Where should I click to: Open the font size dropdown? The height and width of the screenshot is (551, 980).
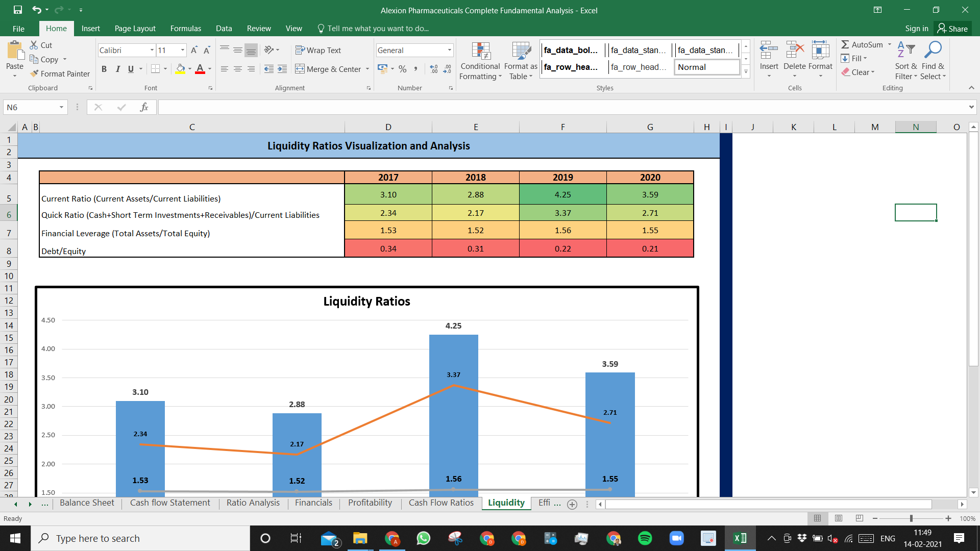click(183, 50)
